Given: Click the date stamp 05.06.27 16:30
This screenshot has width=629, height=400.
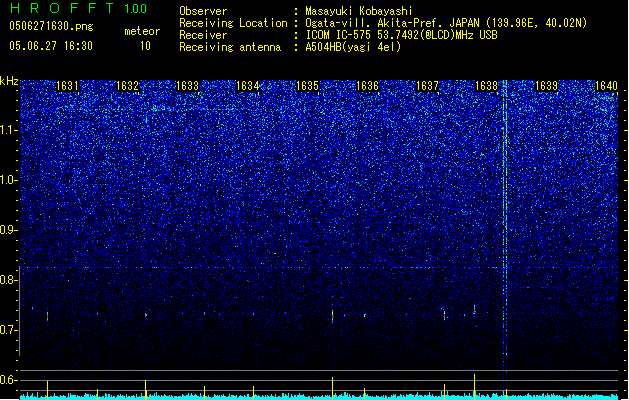Looking at the screenshot, I should [51, 46].
